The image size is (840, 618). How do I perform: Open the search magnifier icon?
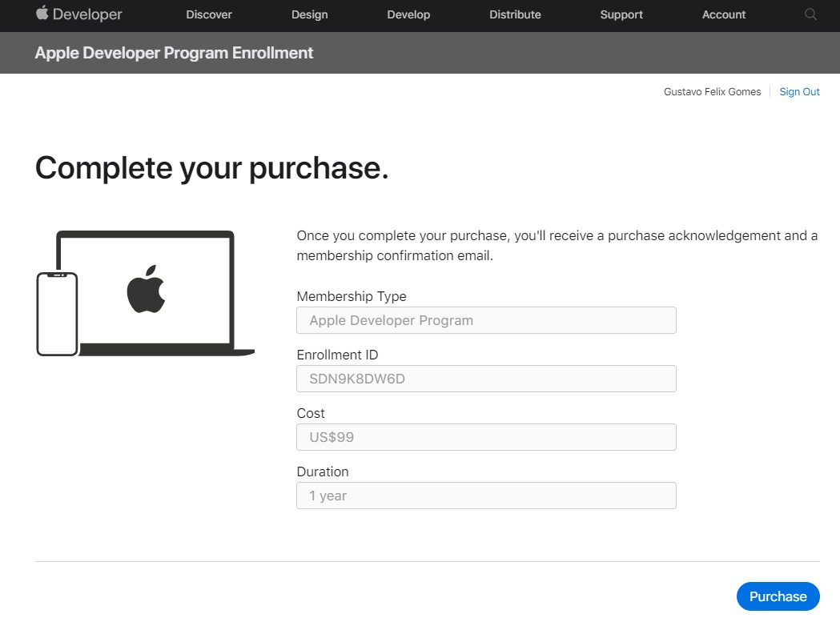[810, 14]
